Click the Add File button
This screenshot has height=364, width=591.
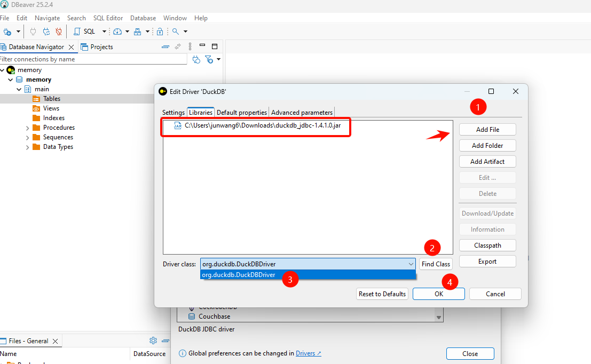tap(487, 129)
